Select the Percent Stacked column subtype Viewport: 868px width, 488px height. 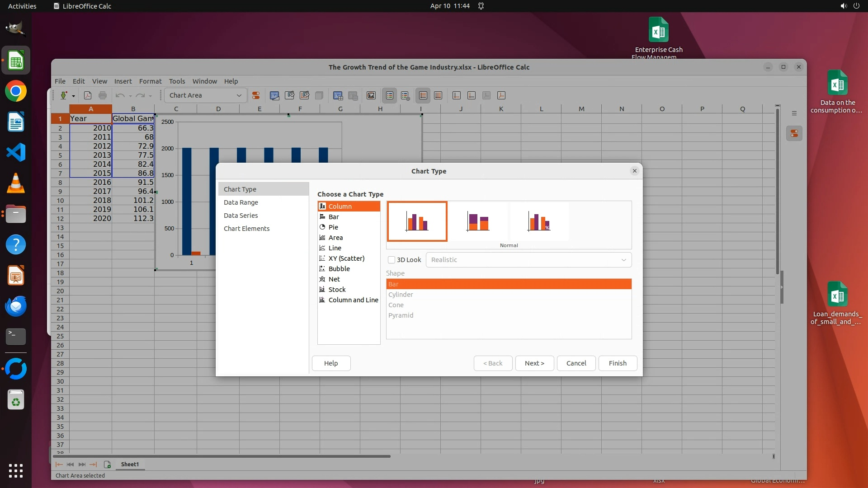pyautogui.click(x=538, y=222)
